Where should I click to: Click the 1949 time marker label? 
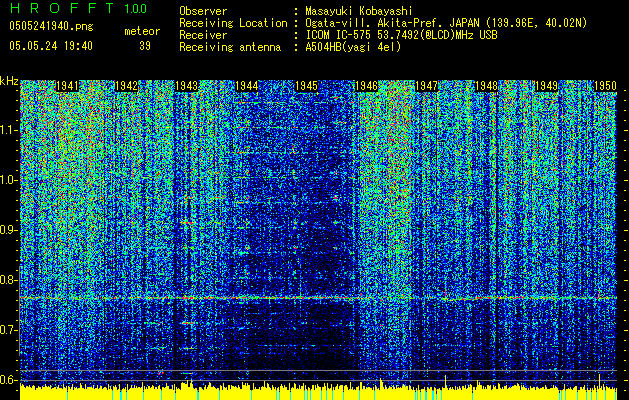546,86
